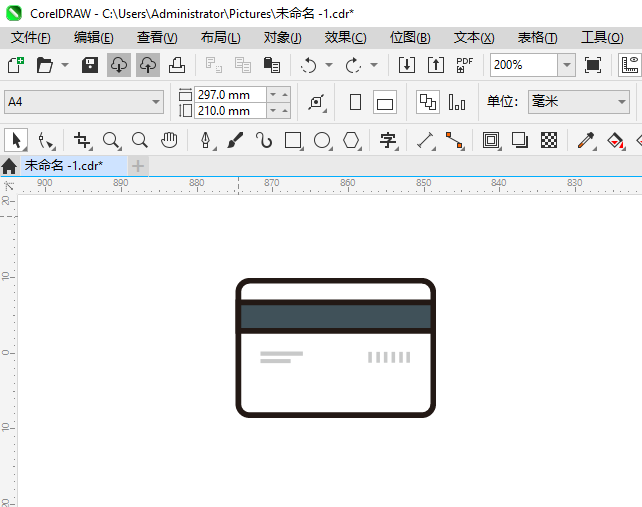642x507 pixels.
Task: Select the Connector tool
Action: (x=455, y=140)
